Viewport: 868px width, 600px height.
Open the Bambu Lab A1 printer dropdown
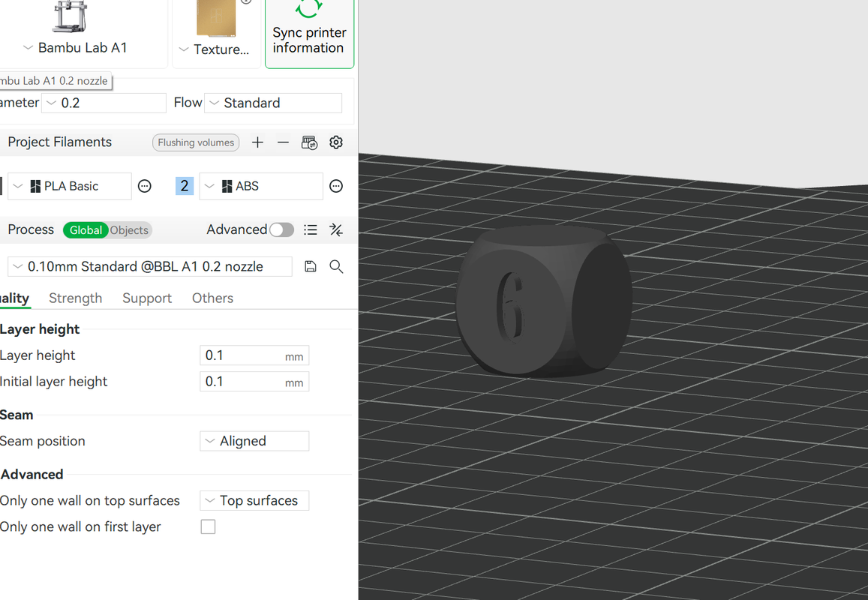pos(75,48)
